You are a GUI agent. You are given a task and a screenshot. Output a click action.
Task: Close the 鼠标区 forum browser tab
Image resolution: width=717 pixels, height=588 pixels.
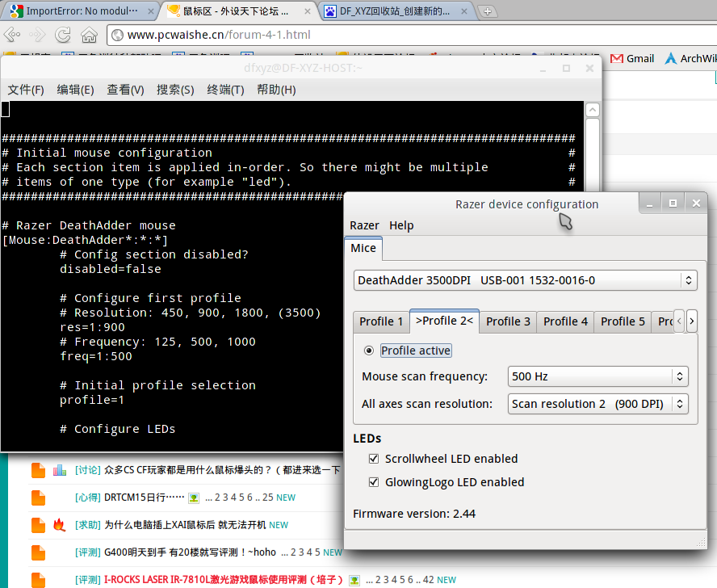[x=308, y=11]
